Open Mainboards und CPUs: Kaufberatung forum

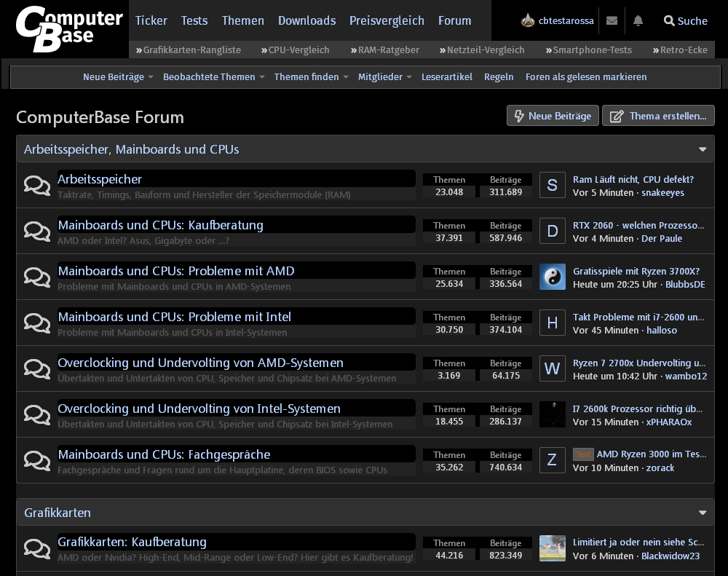click(161, 225)
